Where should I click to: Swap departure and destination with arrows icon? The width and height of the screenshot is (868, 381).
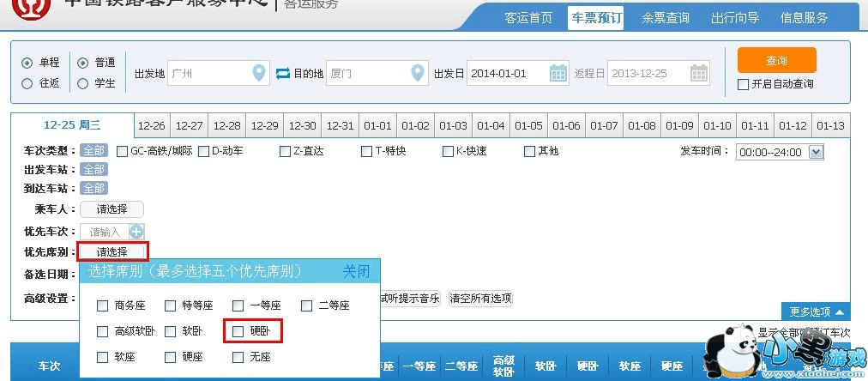(x=283, y=73)
